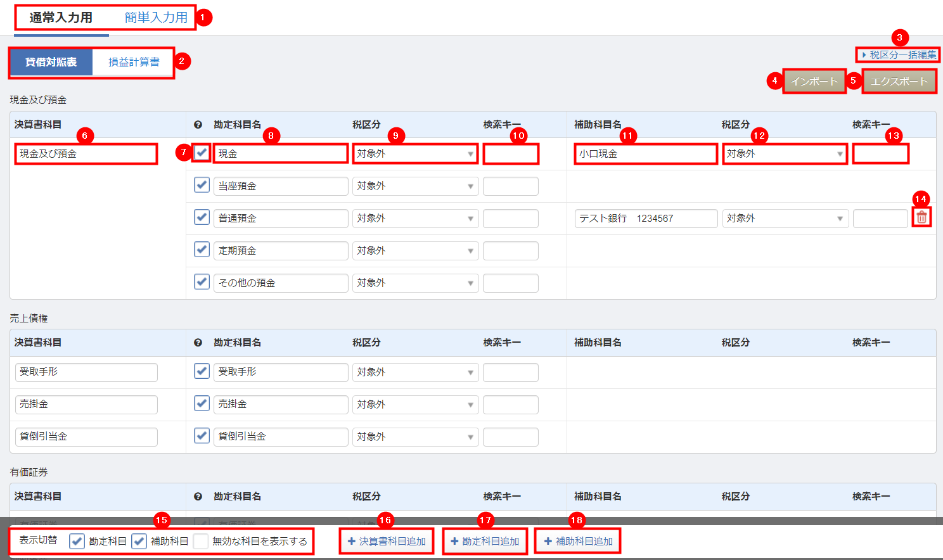Click 決算書科目追加 button

(387, 542)
